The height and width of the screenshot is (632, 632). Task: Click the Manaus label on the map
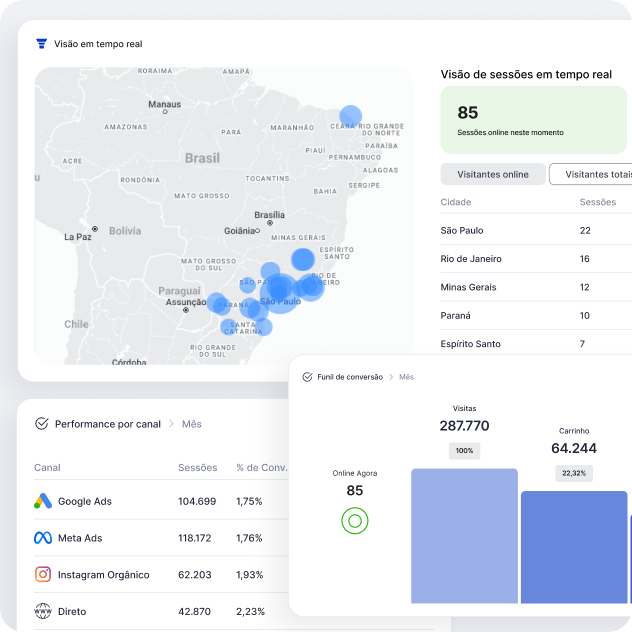164,104
